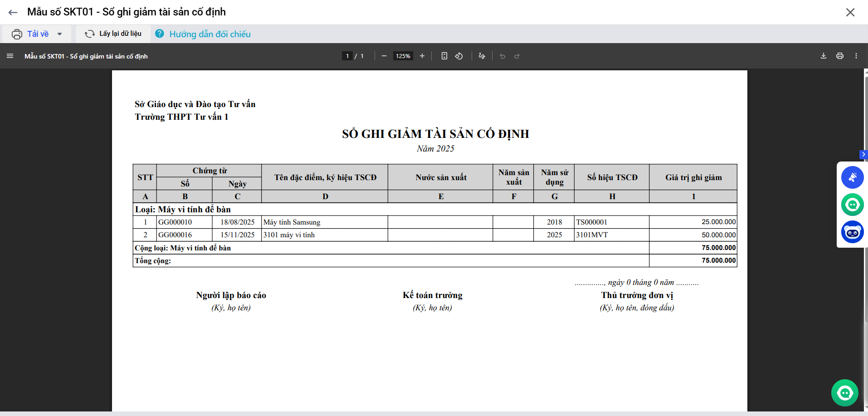
Task: Expand the Tải về dropdown arrow
Action: coord(60,34)
